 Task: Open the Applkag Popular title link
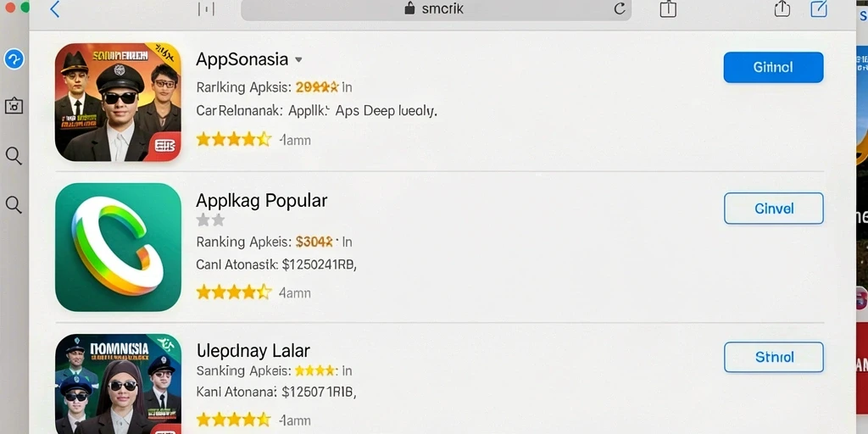click(262, 200)
